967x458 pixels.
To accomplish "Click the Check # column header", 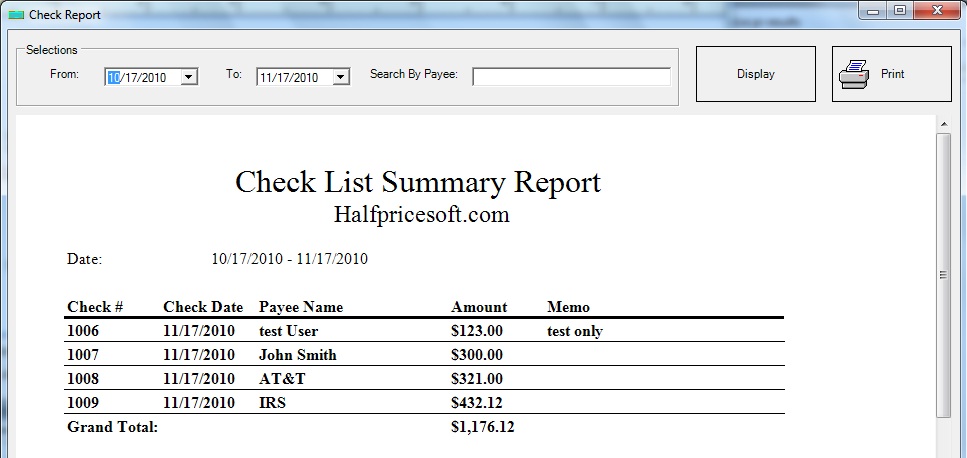I will coord(95,307).
